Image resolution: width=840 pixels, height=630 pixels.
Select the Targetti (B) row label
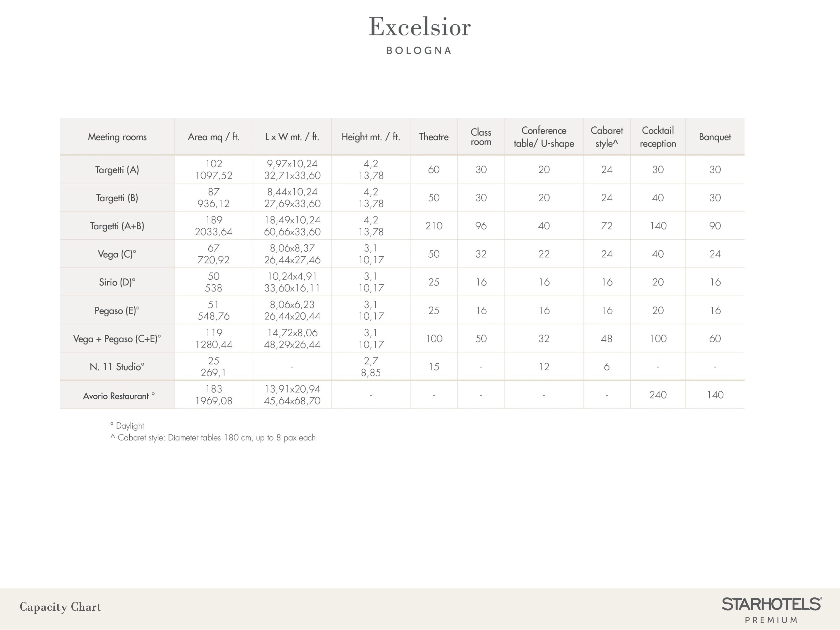coord(117,197)
